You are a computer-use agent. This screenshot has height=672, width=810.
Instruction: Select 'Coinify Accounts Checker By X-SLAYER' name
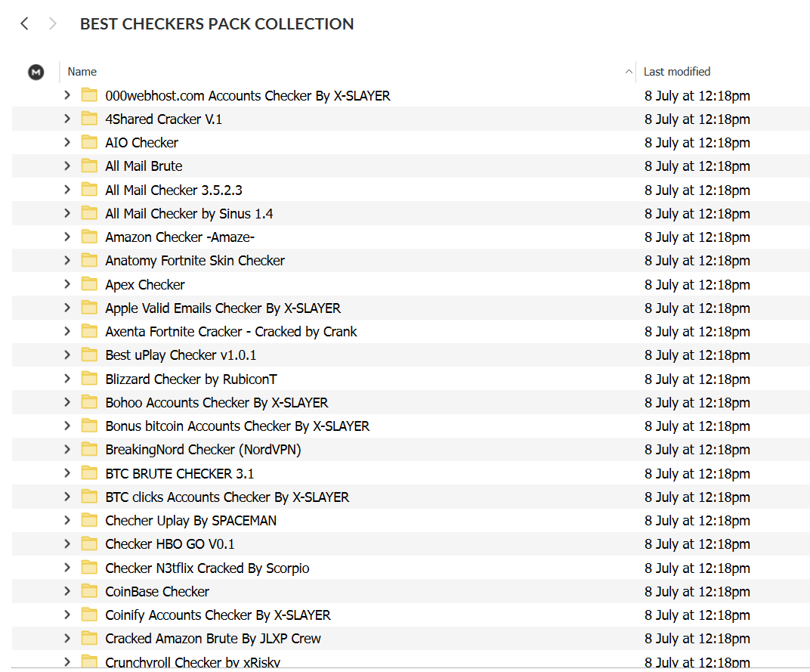tap(218, 615)
